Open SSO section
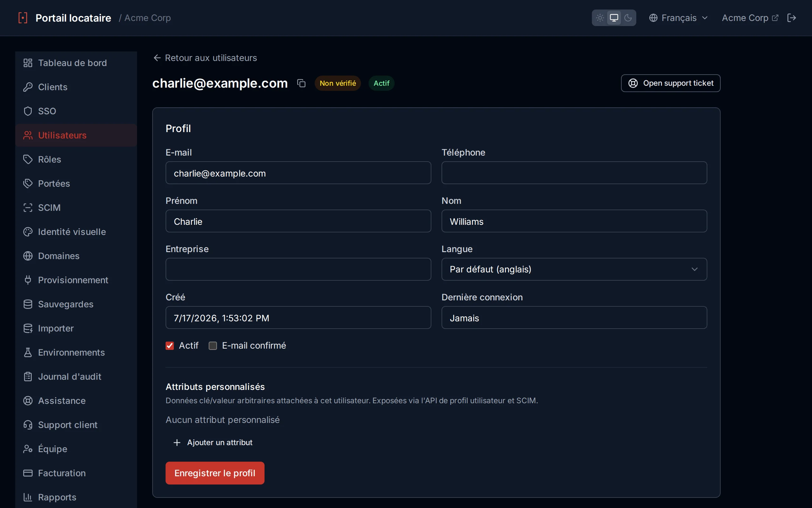The height and width of the screenshot is (508, 812). tap(76, 111)
